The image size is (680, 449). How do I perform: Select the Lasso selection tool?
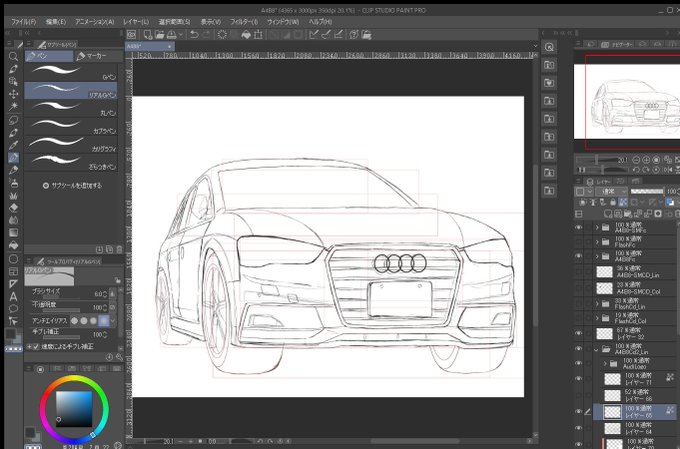[x=13, y=120]
